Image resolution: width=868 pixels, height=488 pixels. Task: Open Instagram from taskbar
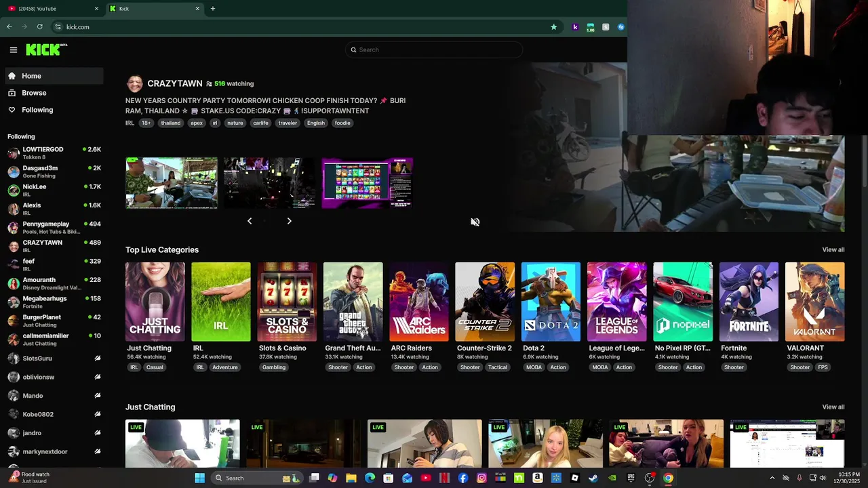[481, 478]
